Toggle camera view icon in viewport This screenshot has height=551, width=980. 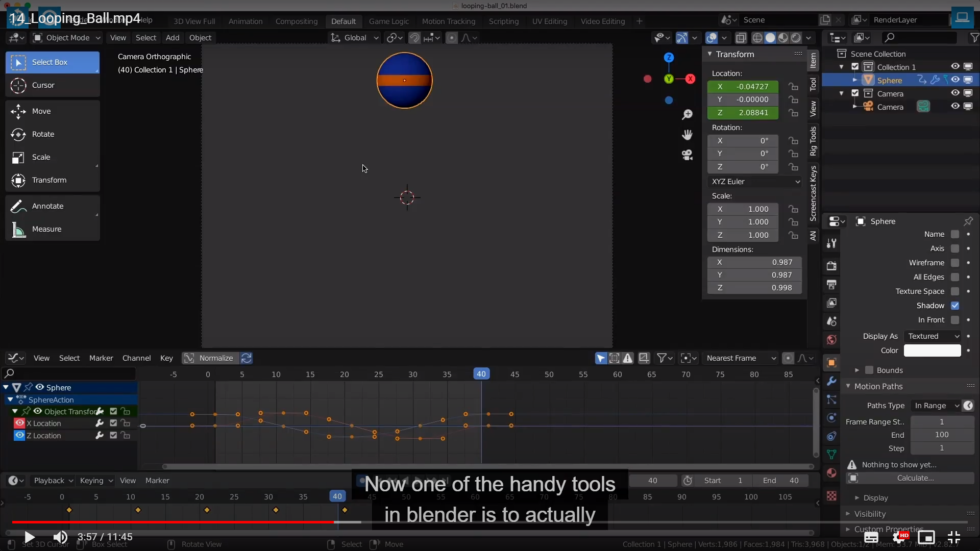(688, 155)
